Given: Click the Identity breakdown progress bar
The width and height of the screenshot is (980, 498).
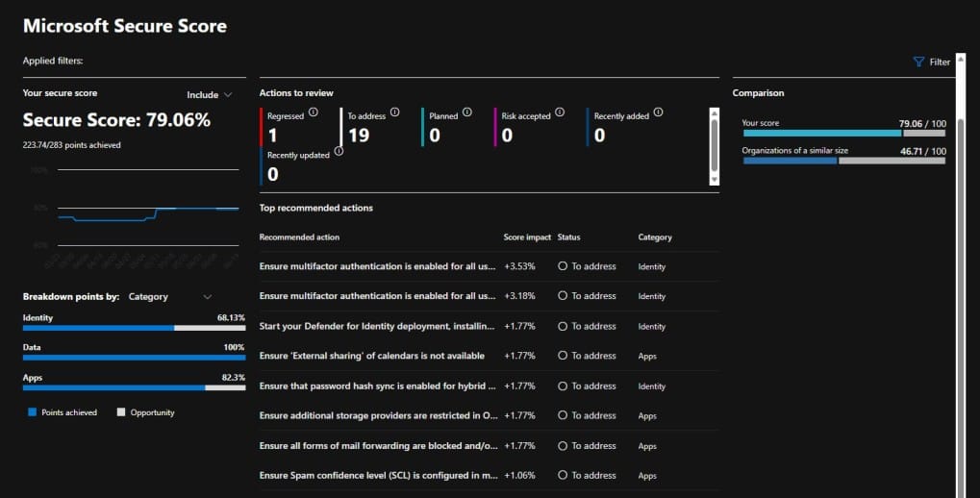Looking at the screenshot, I should (x=134, y=328).
